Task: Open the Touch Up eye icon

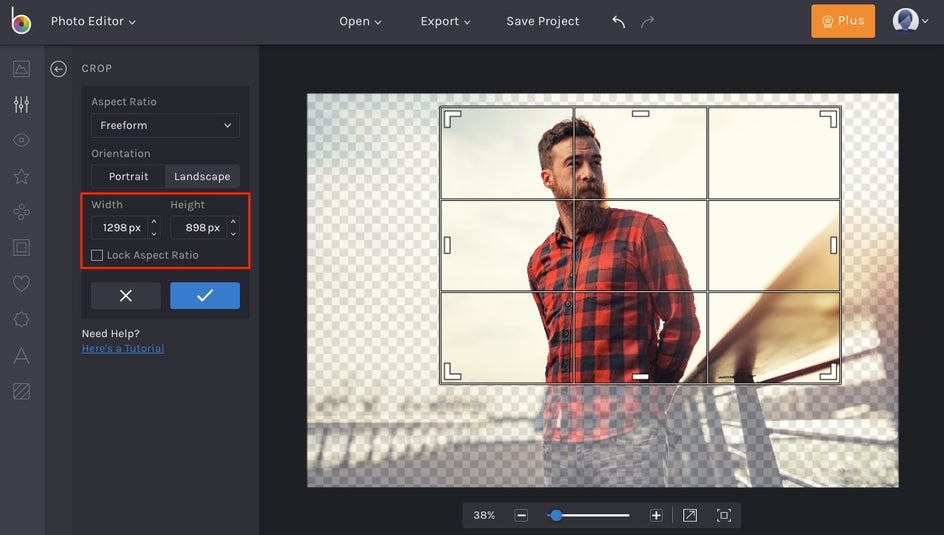Action: 21,141
